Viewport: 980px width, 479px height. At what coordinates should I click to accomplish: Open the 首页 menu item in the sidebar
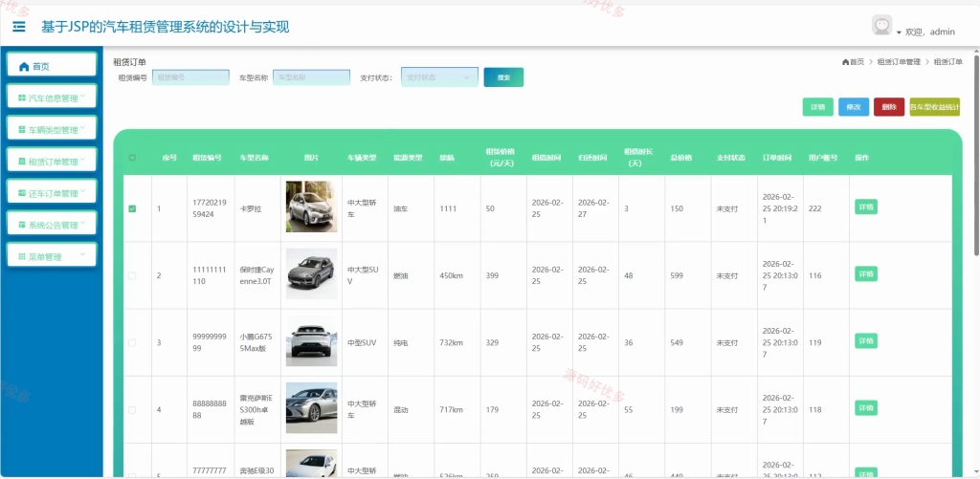(x=52, y=66)
